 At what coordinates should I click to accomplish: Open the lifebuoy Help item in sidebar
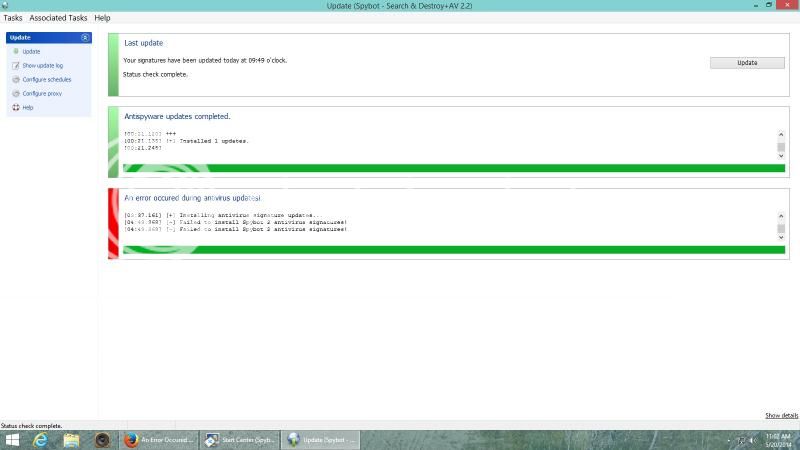pos(16,107)
